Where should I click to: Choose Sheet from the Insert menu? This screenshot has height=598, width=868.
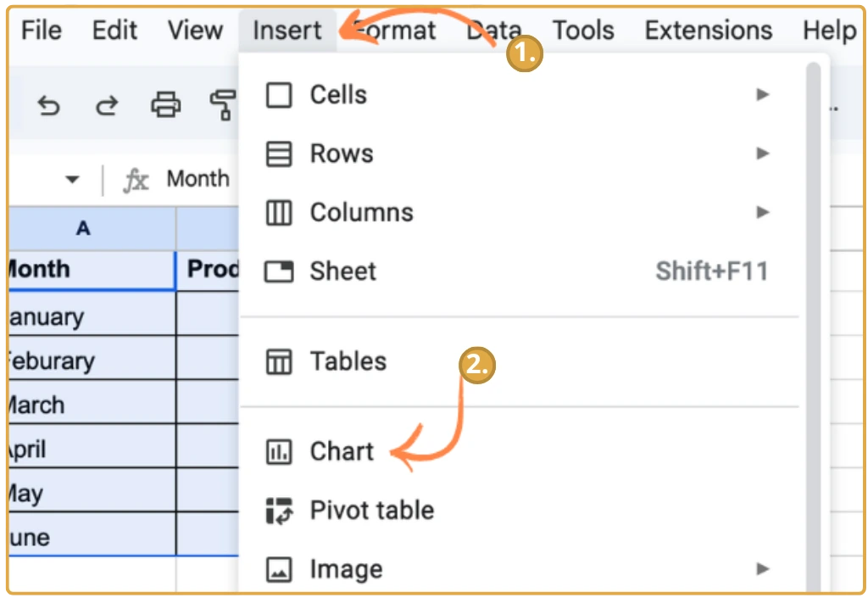(342, 271)
